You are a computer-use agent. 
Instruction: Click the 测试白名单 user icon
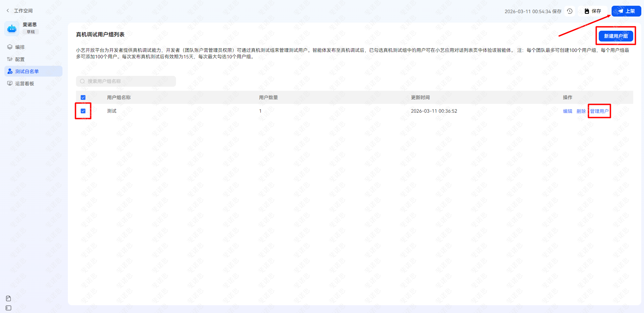pos(10,71)
